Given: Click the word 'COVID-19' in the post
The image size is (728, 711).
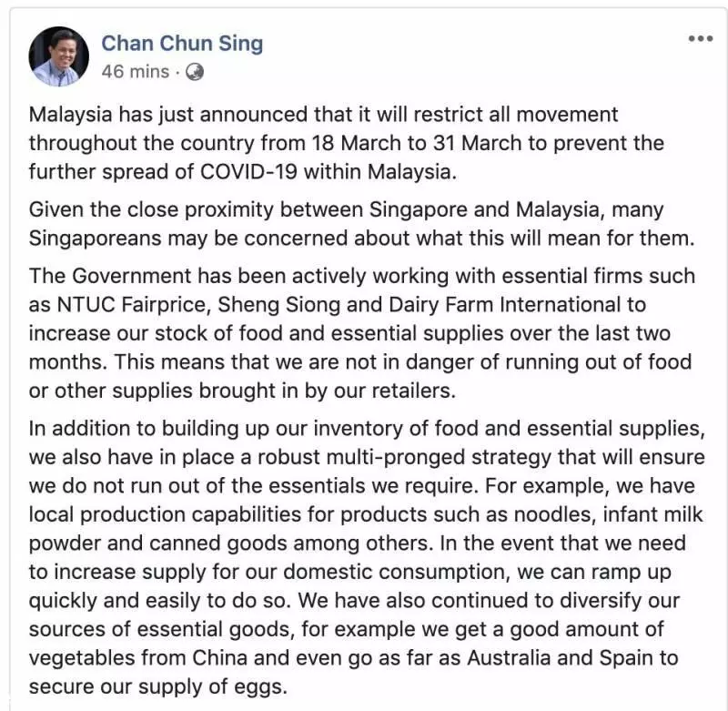Looking at the screenshot, I should (x=248, y=172).
